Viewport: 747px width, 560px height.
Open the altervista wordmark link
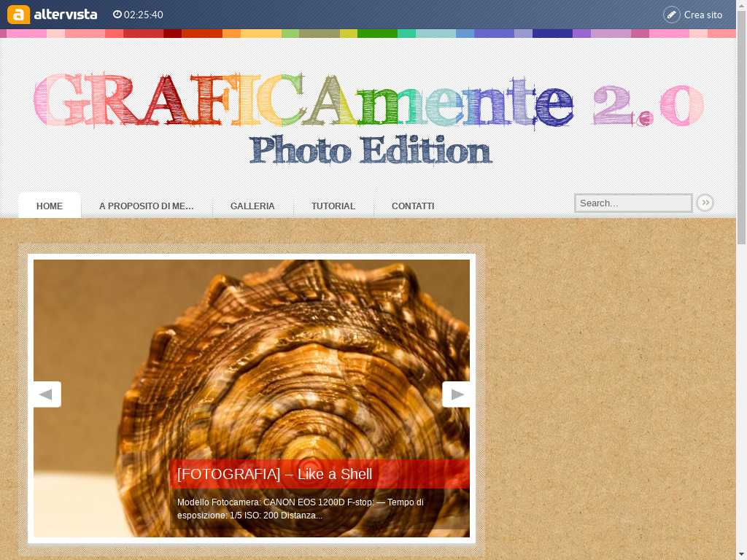[x=66, y=15]
